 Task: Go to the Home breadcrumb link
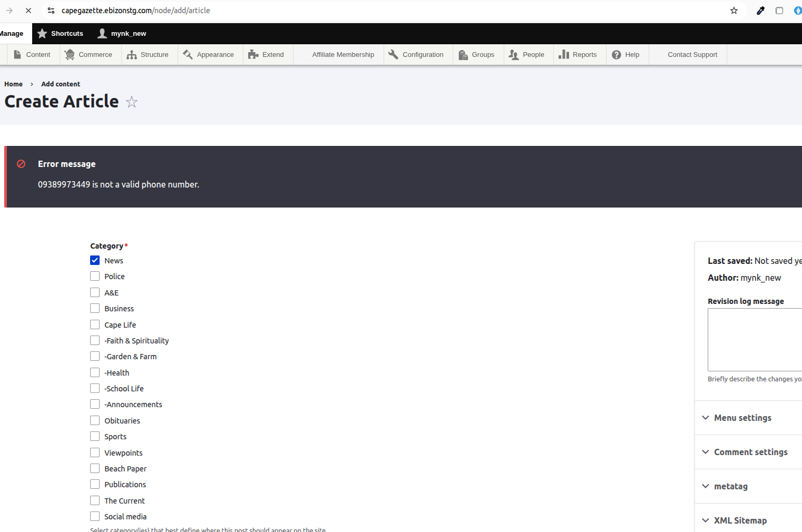14,84
